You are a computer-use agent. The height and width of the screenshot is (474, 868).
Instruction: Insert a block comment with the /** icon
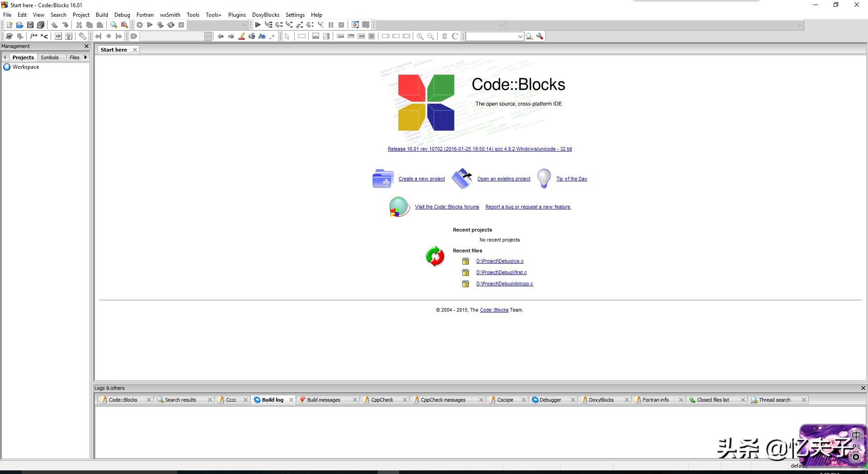33,36
